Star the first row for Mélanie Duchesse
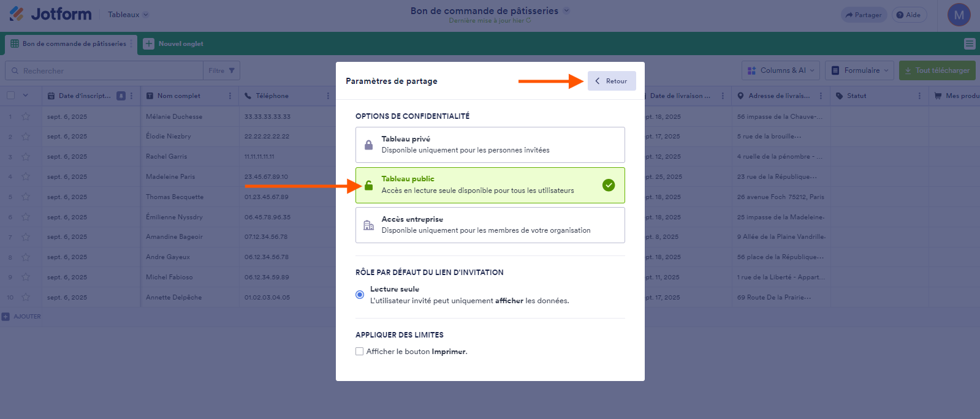The image size is (980, 419). [x=26, y=116]
